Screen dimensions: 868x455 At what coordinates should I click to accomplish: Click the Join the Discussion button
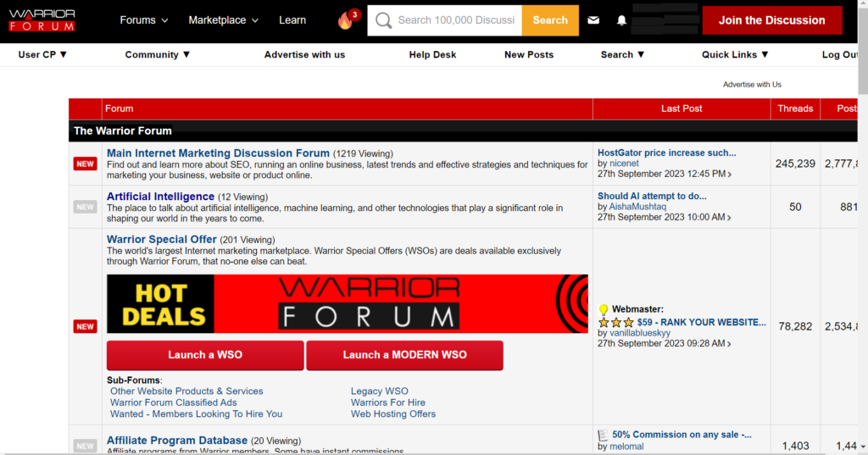pos(771,20)
